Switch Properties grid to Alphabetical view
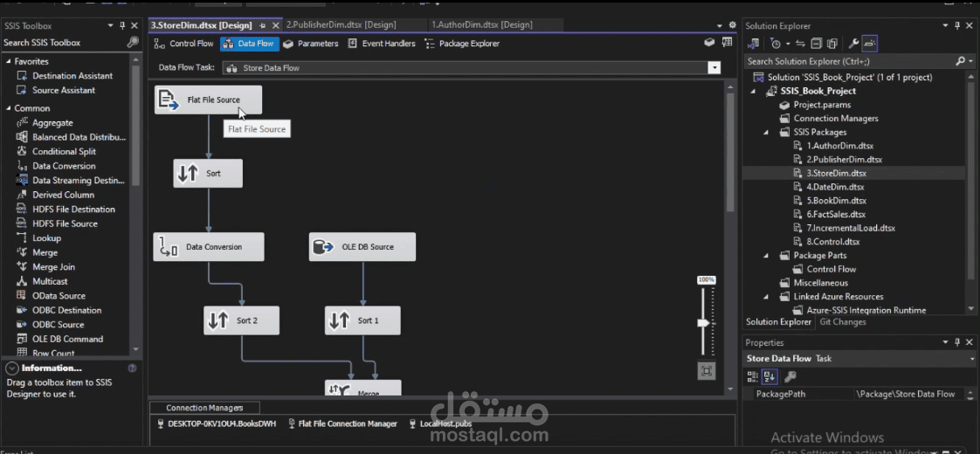980x454 pixels. pos(769,376)
